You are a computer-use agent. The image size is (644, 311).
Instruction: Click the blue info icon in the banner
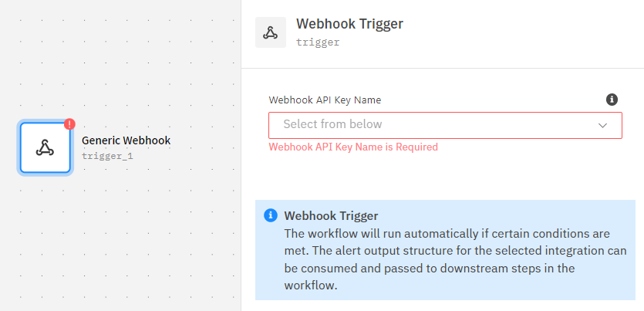tap(270, 215)
